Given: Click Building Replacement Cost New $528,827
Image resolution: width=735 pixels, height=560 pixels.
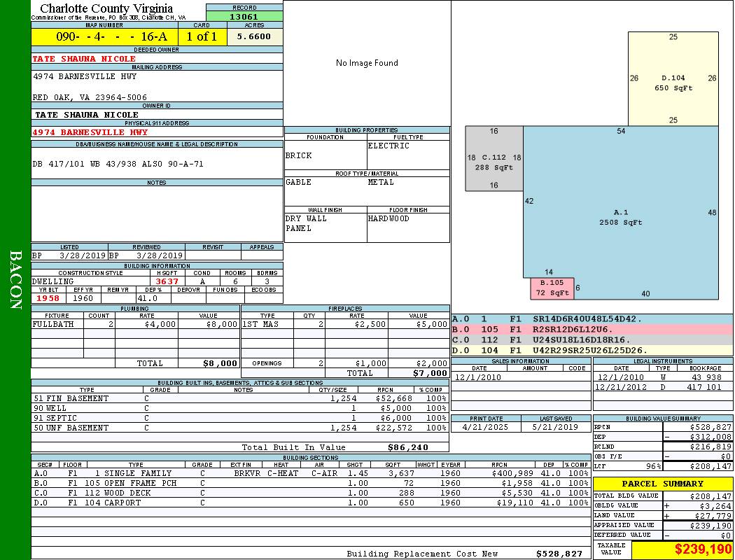Looking at the screenshot, I should click(559, 554).
